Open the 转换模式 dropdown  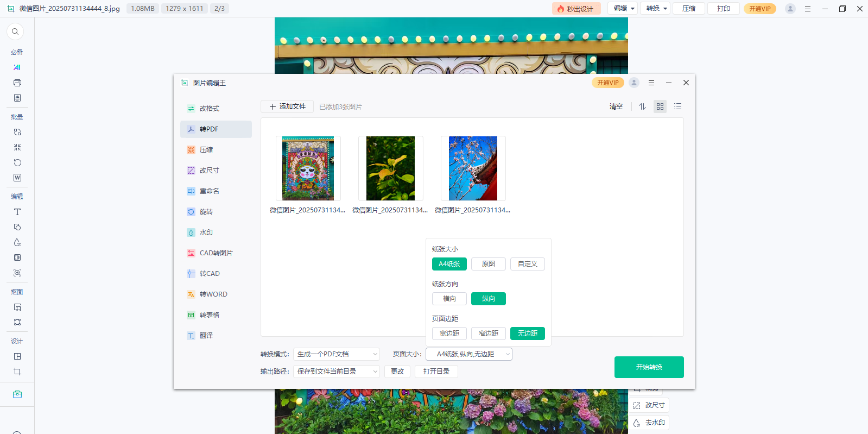(337, 354)
